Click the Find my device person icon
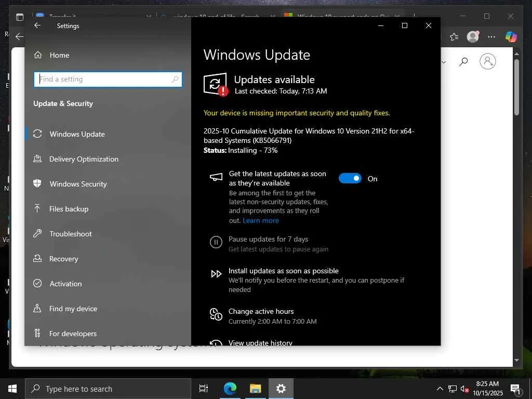Image resolution: width=532 pixels, height=399 pixels. coord(37,308)
